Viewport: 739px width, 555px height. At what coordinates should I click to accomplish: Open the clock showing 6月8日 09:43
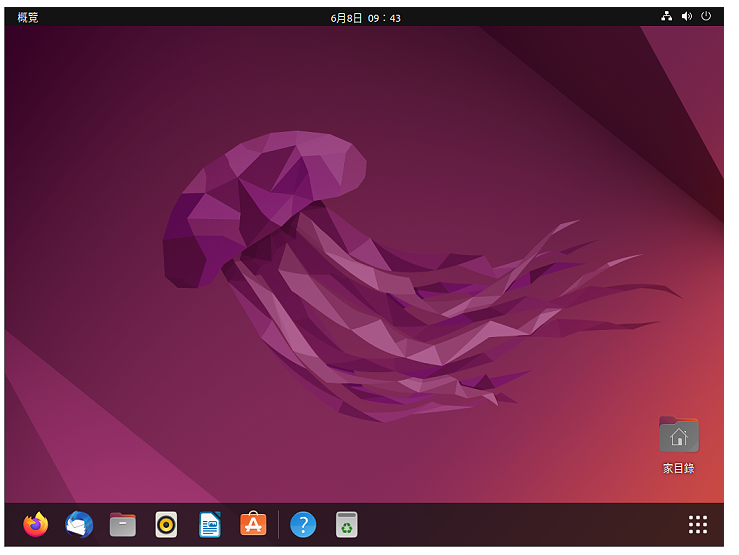[365, 18]
